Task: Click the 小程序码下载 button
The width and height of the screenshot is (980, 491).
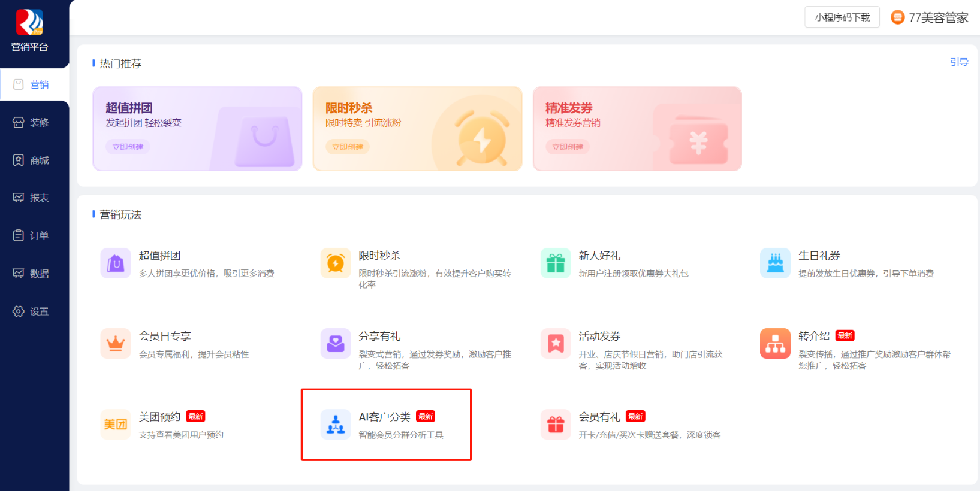Action: coord(842,17)
